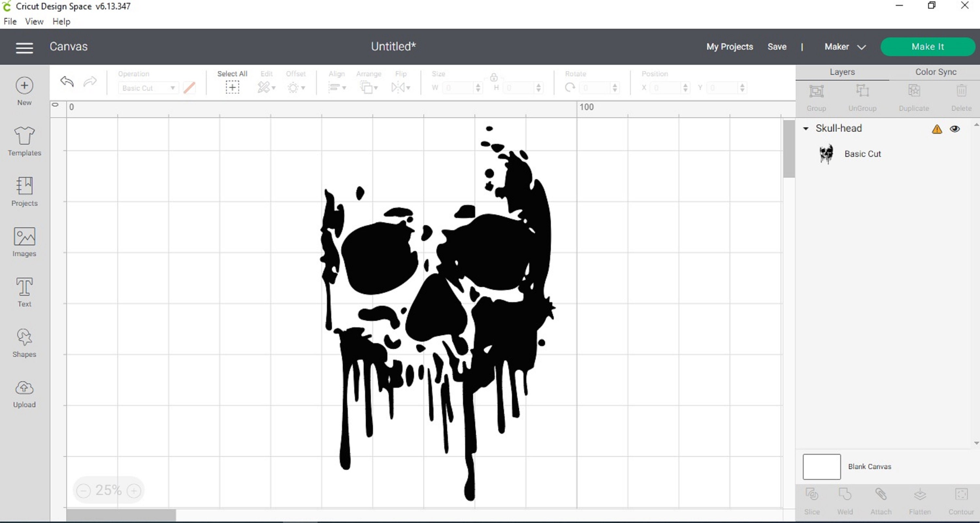Open the Maker machine dropdown
The height and width of the screenshot is (523, 980).
pyautogui.click(x=845, y=47)
